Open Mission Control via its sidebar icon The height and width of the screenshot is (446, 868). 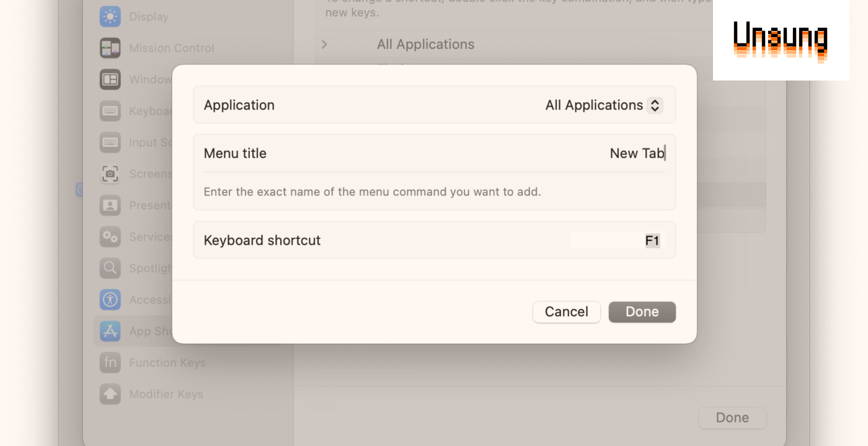(x=110, y=48)
